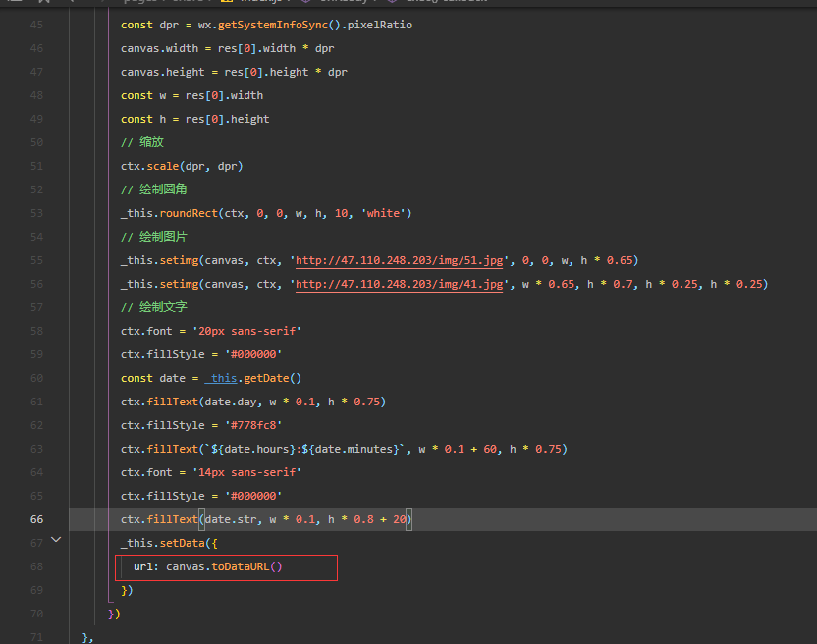Click the pixelRatio property on line 45
Screen dimensions: 817x644
380,25
